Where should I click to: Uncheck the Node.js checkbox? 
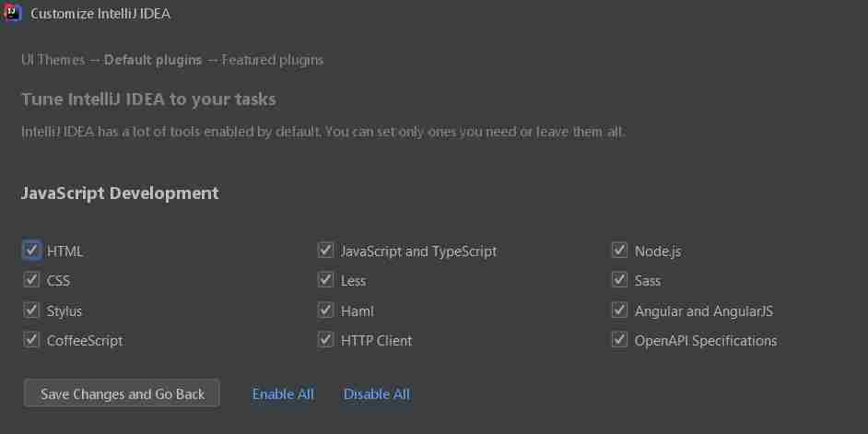click(x=619, y=250)
